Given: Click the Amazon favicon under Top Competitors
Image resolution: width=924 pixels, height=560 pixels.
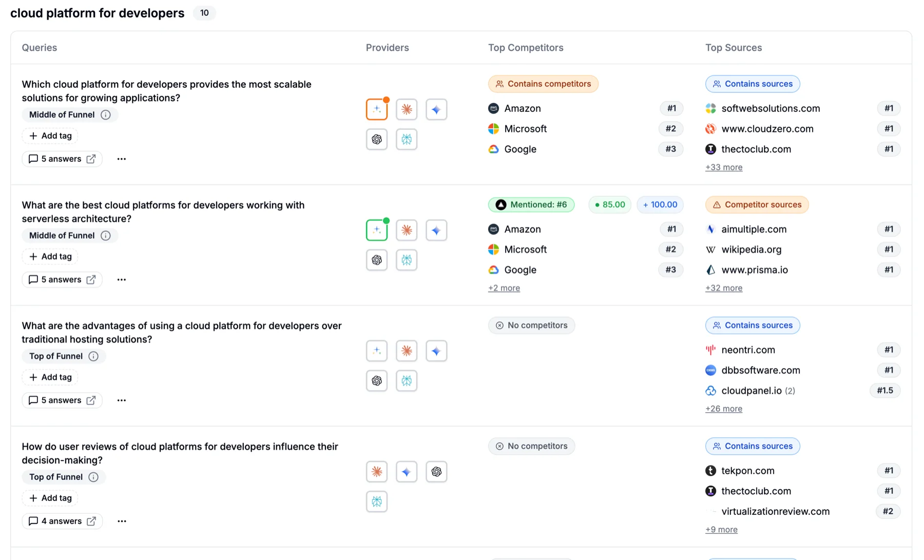Looking at the screenshot, I should pos(493,108).
